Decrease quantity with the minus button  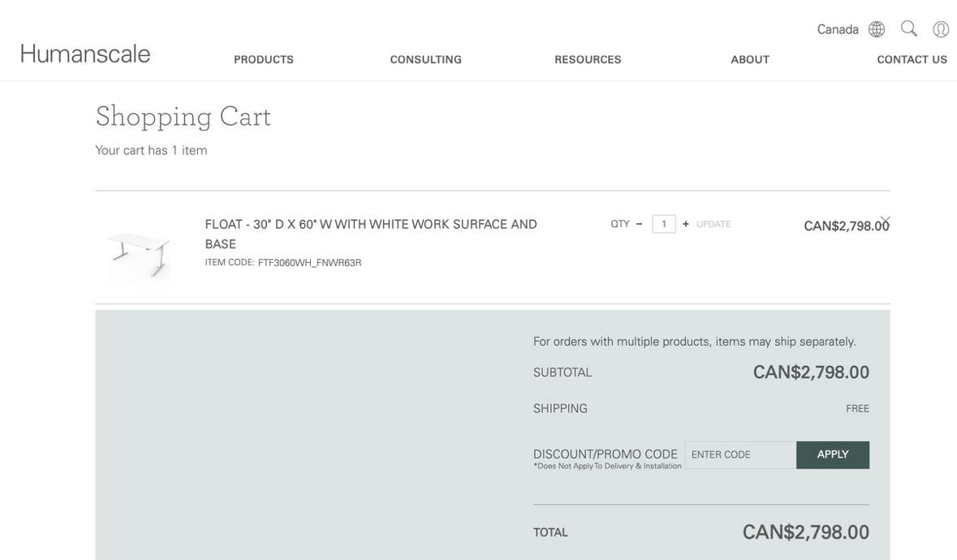(639, 224)
